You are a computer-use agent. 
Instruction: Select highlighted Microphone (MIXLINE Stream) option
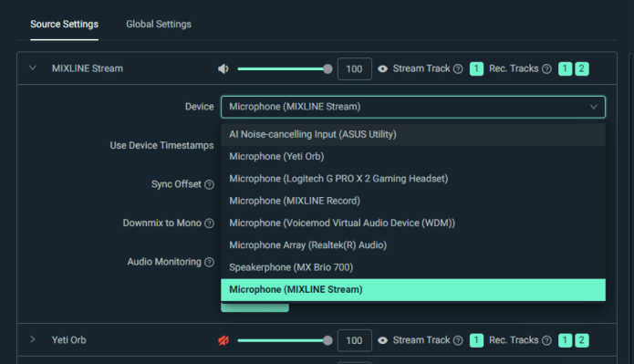tap(413, 290)
